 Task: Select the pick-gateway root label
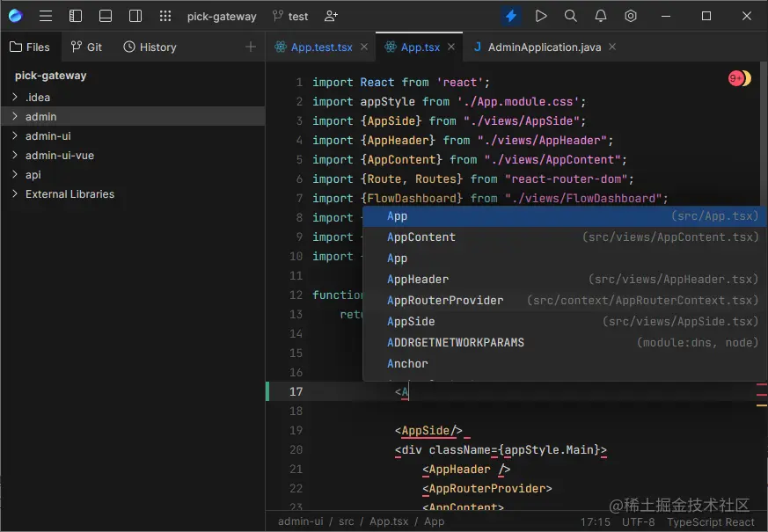click(50, 76)
